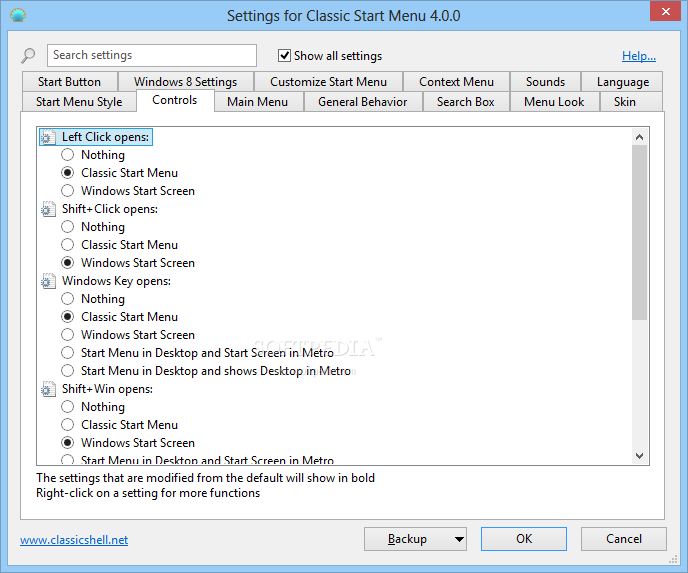This screenshot has height=573, width=688.
Task: Select the Shift+Win opens: setting label
Action: pyautogui.click(x=108, y=389)
